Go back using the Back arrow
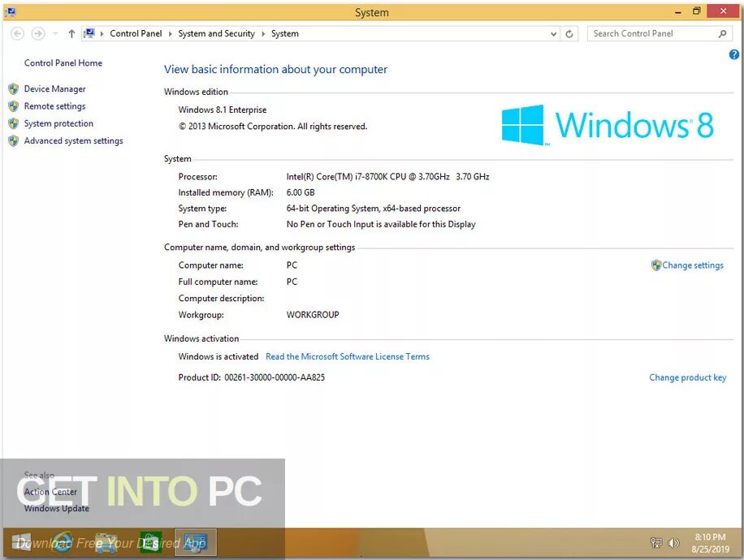The image size is (744, 560). [17, 33]
